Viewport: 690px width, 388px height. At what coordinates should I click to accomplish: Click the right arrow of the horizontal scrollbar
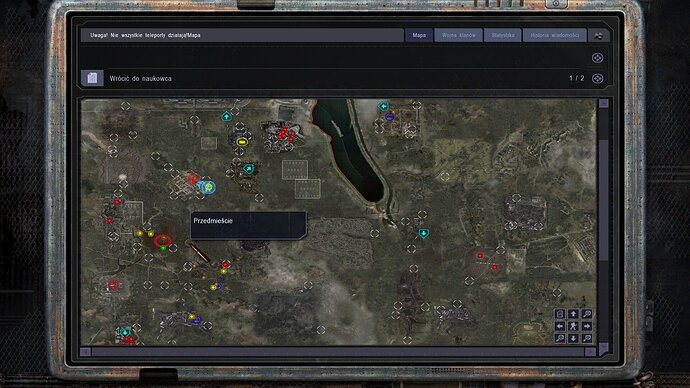[590, 352]
